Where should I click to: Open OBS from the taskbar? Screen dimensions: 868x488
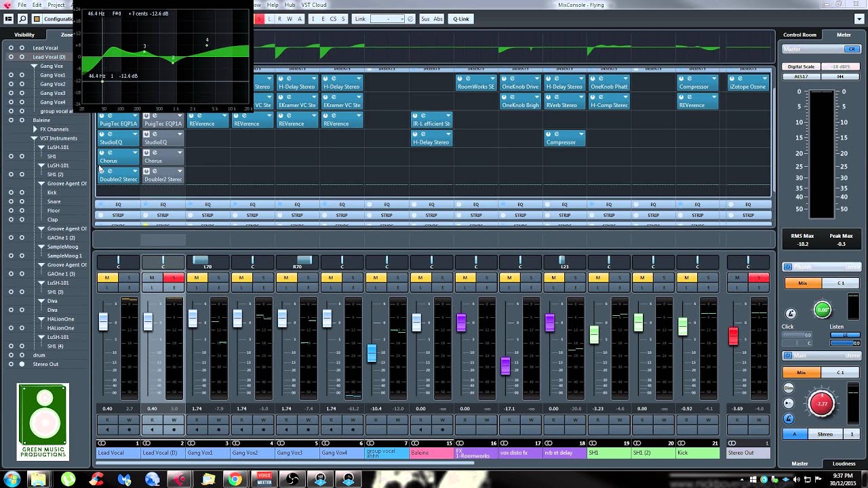(292, 479)
